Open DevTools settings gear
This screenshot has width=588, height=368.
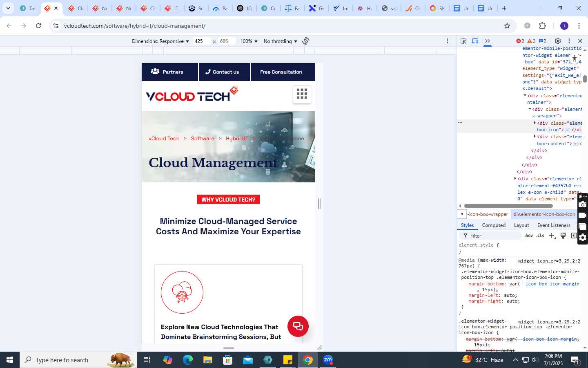[558, 41]
